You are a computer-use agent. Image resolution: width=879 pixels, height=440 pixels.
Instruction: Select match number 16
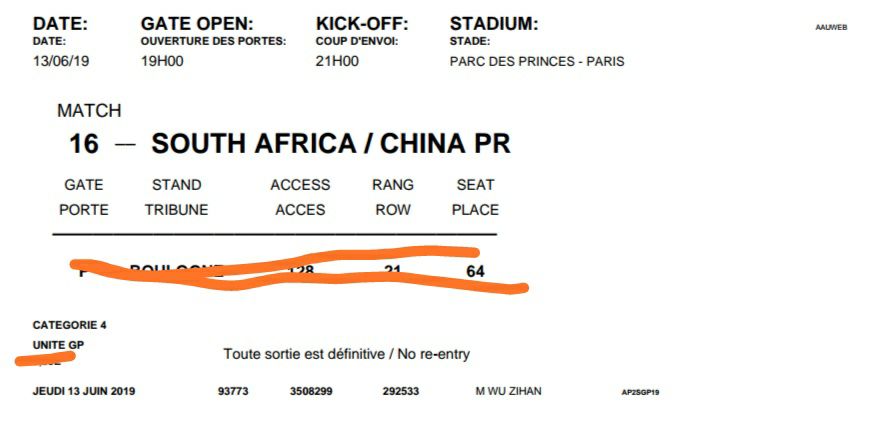point(84,144)
